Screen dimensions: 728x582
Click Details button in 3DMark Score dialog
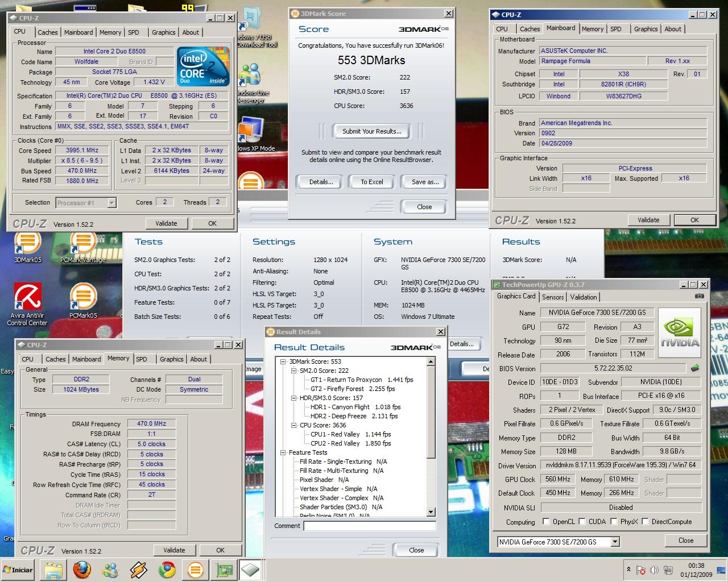tap(321, 182)
